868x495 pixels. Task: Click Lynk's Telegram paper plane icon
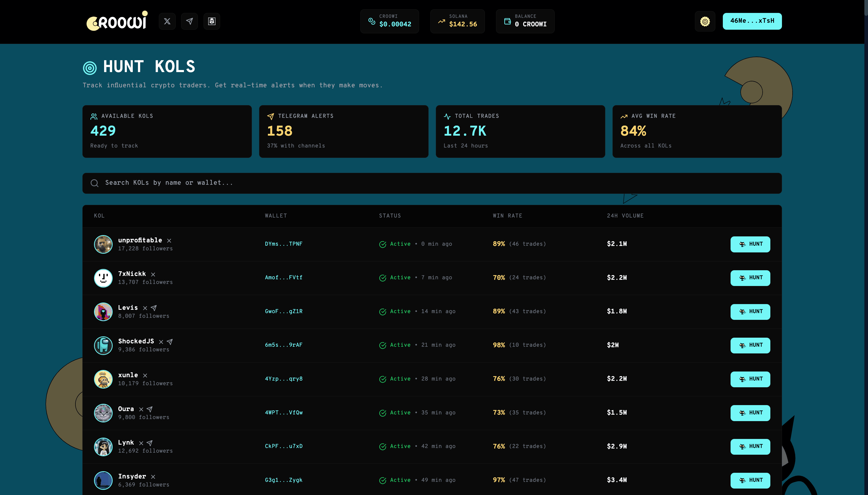[150, 443]
